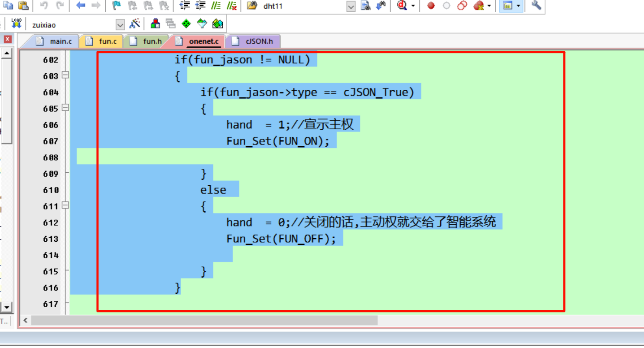Select the onenet.c tab
Image resolution: width=644 pixels, height=348 pixels.
(x=197, y=42)
